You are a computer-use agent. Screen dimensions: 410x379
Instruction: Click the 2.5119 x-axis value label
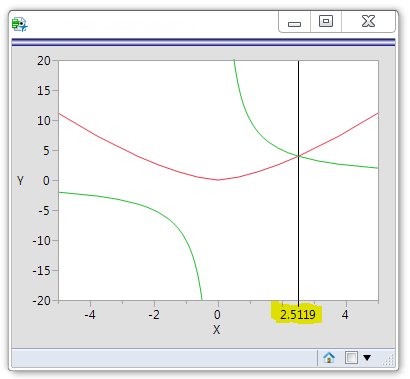(298, 314)
